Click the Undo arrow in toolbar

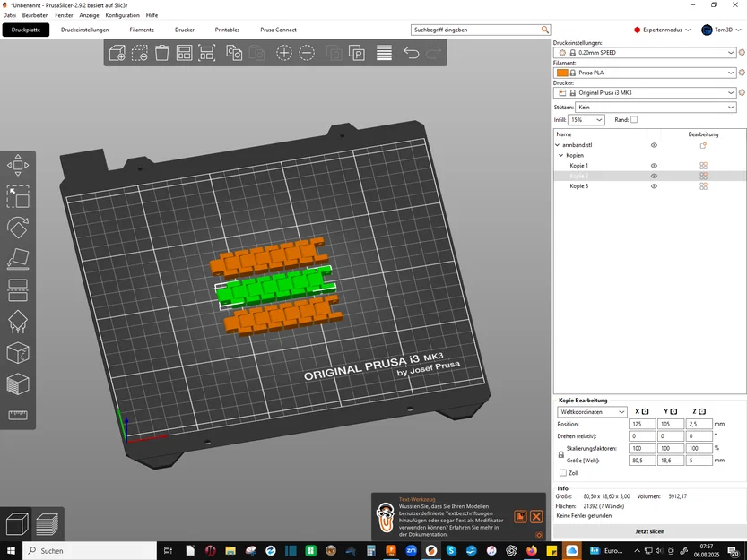(x=411, y=52)
